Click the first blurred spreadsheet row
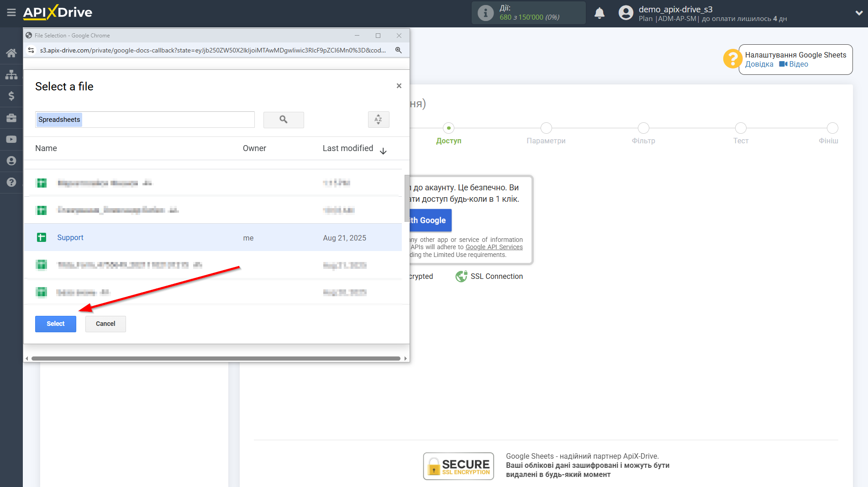The width and height of the screenshot is (868, 487). pyautogui.click(x=213, y=183)
